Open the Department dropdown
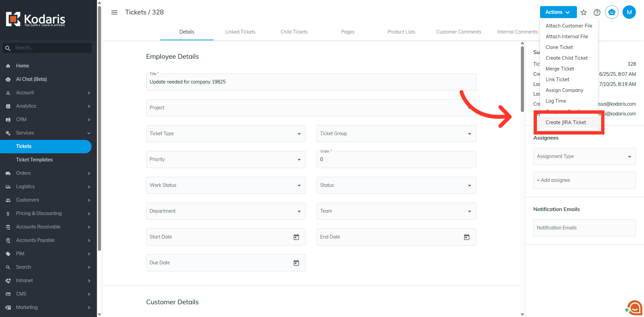The width and height of the screenshot is (644, 317). click(226, 211)
